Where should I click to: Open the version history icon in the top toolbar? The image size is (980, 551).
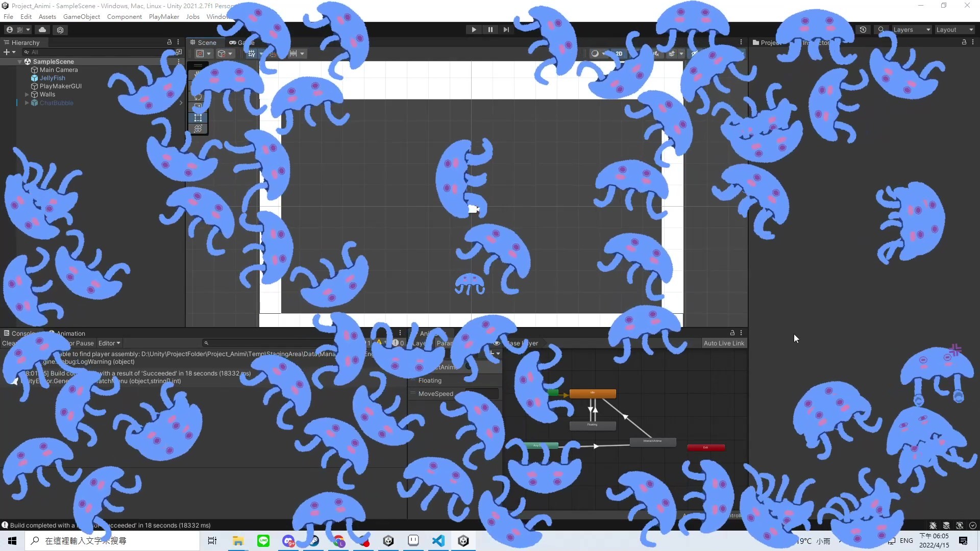click(864, 30)
